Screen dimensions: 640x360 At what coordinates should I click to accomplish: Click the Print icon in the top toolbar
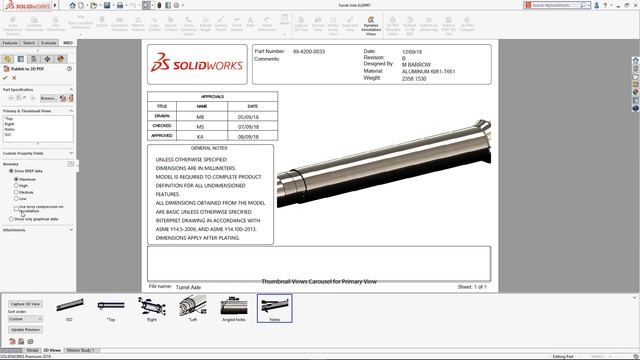120,5
